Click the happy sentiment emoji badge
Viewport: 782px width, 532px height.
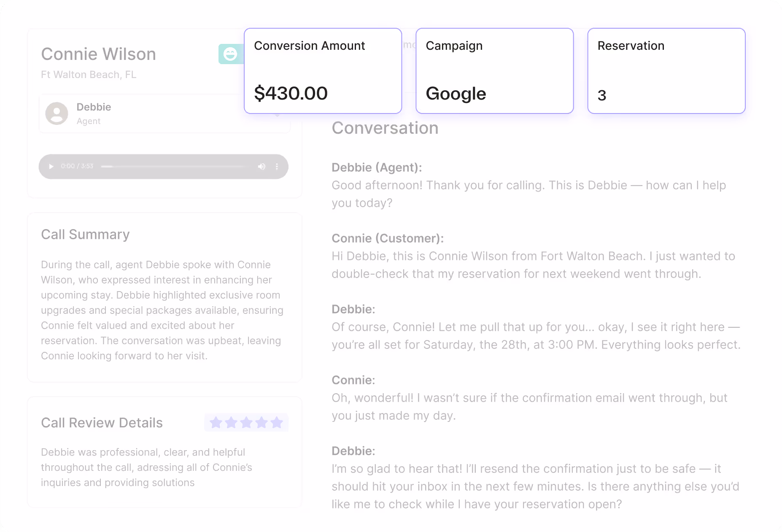(230, 54)
